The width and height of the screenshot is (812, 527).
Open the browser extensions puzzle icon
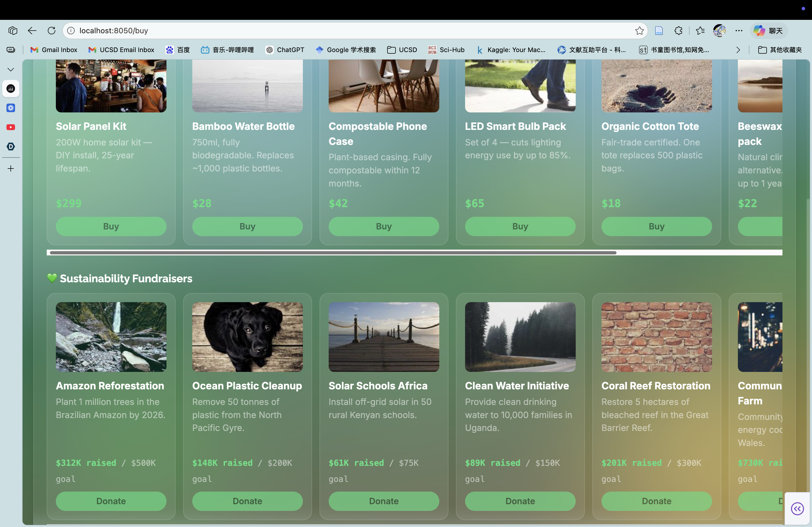pos(678,31)
